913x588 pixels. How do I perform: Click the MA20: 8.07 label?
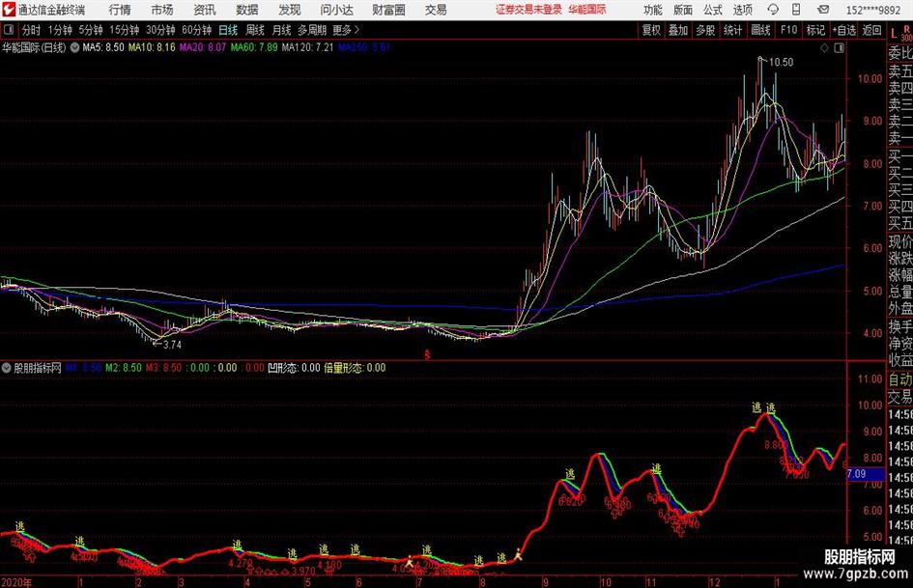point(203,47)
